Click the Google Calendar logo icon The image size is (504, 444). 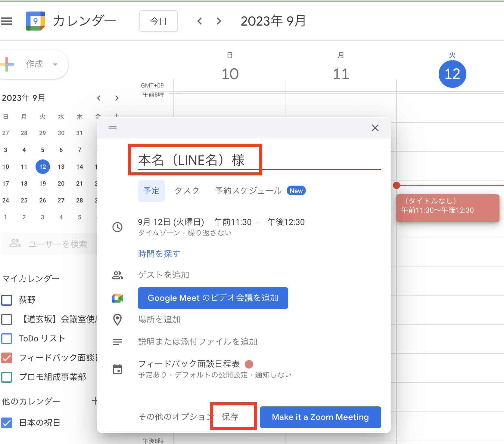(36, 21)
